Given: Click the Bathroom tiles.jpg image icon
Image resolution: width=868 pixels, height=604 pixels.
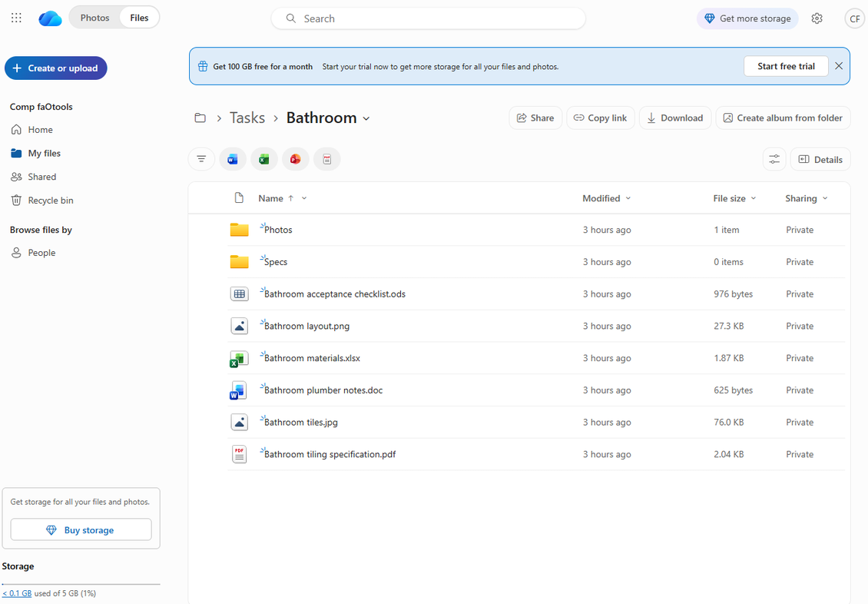Looking at the screenshot, I should [239, 423].
